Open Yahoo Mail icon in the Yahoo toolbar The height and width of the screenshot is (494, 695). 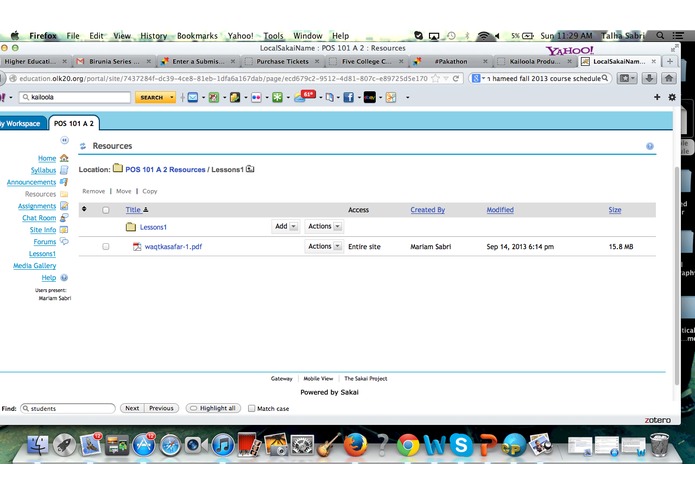(x=193, y=97)
